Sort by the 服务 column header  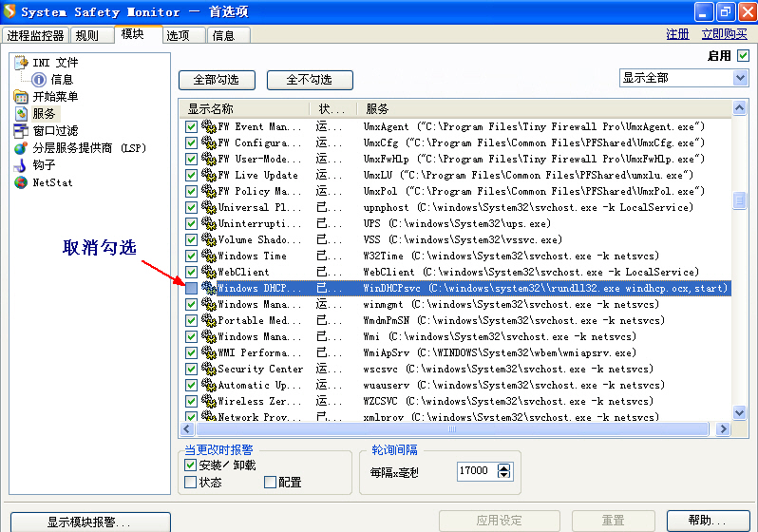pyautogui.click(x=544, y=109)
